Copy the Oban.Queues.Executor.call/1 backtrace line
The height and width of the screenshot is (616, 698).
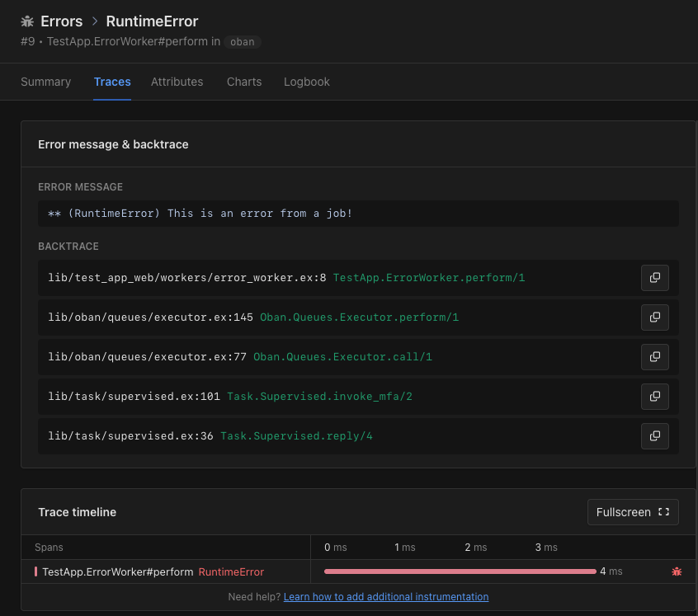coord(654,357)
